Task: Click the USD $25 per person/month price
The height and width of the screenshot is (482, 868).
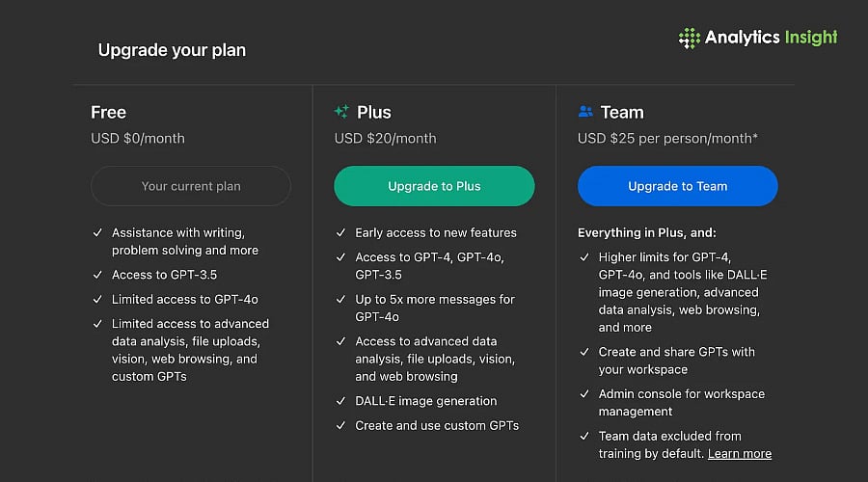Action: (x=667, y=139)
